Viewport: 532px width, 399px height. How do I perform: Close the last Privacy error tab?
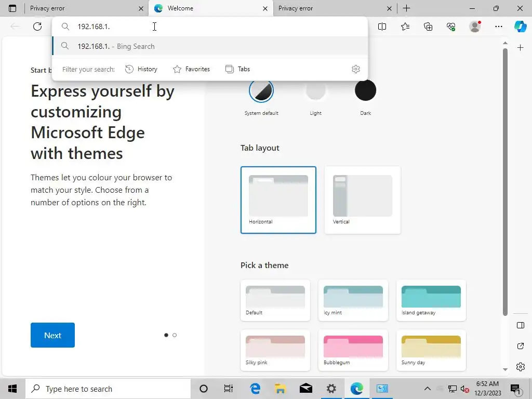point(390,8)
